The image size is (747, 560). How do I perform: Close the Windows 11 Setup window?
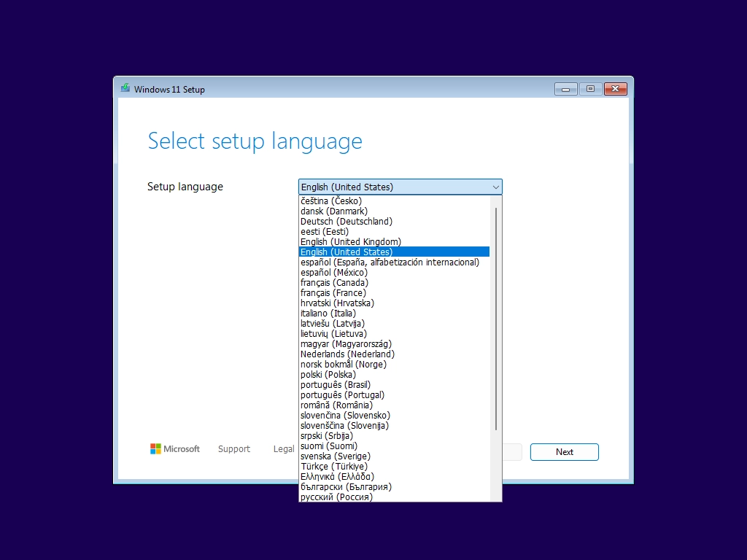[616, 89]
